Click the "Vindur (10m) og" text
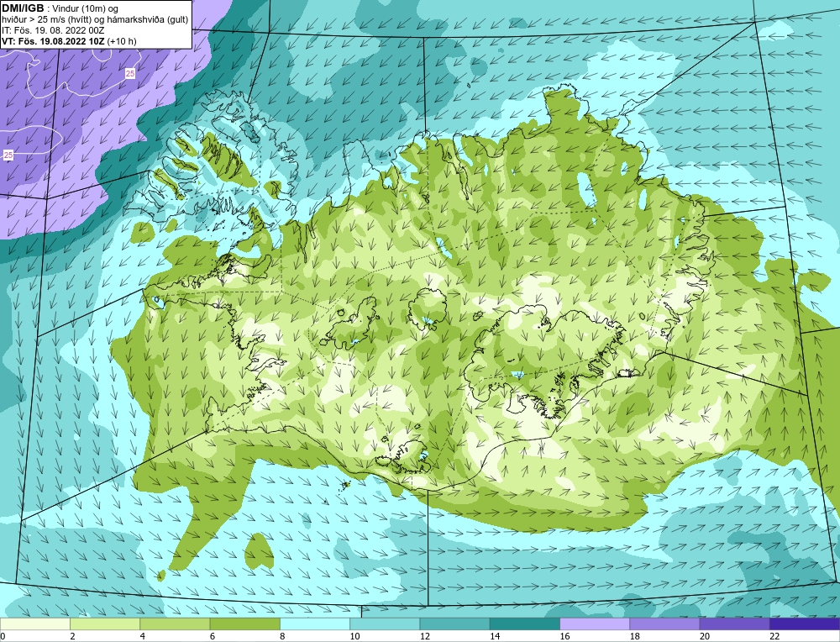The width and height of the screenshot is (840, 642). 86,8
